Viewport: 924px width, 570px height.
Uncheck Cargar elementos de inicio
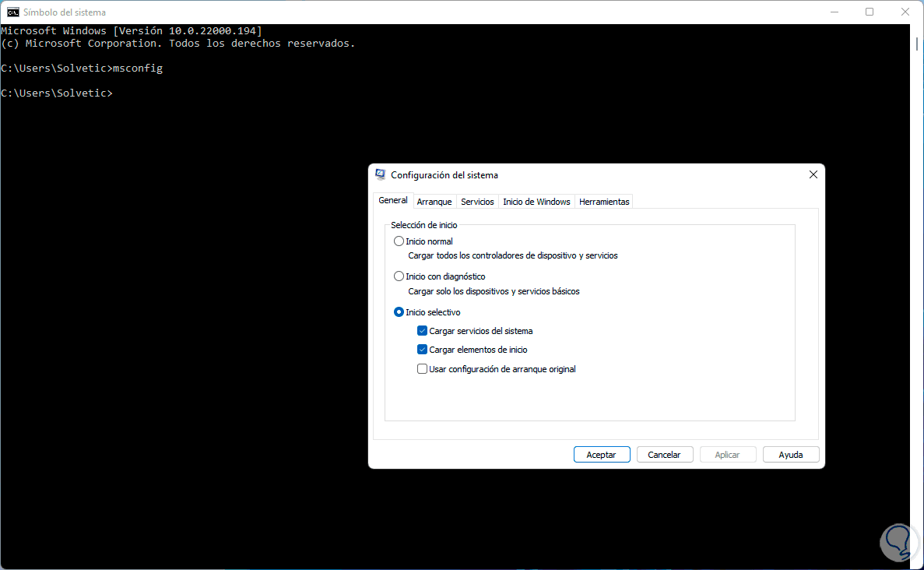click(x=422, y=350)
